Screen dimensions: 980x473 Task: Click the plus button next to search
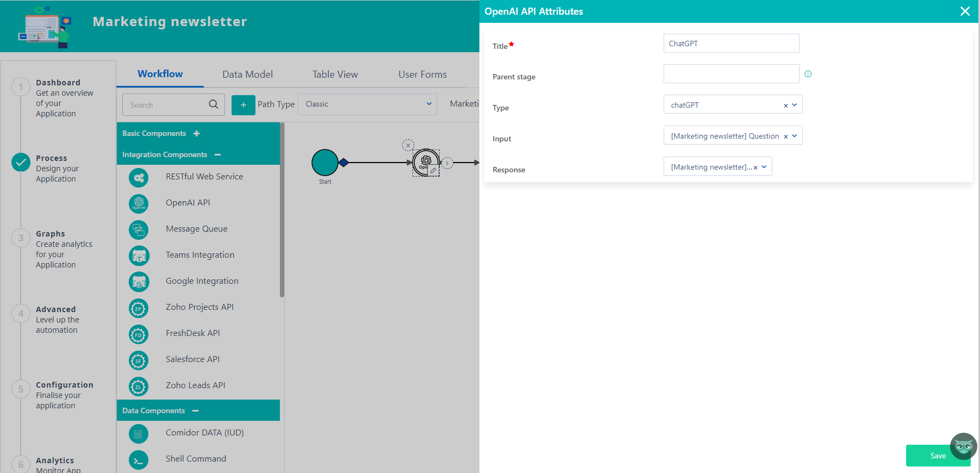coord(243,105)
